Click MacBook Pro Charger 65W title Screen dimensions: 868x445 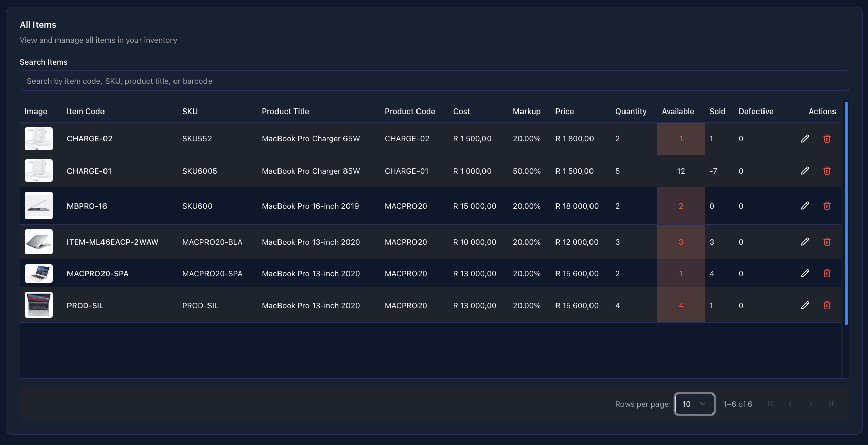[311, 139]
